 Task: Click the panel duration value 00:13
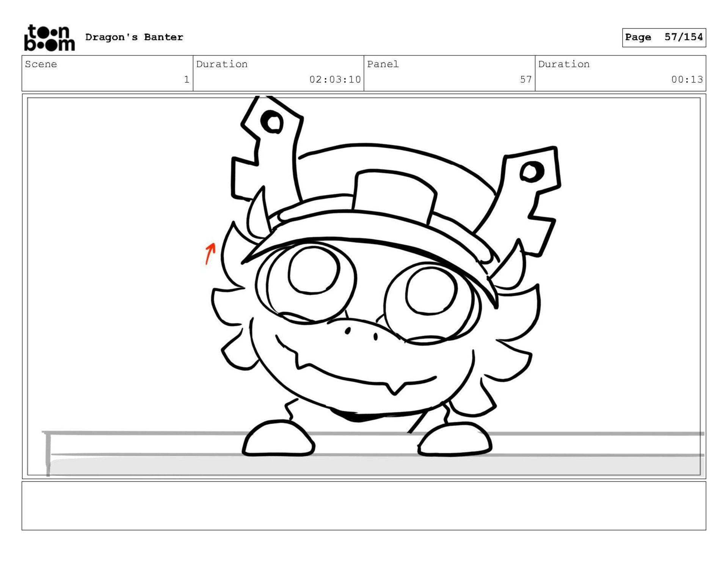tap(687, 79)
